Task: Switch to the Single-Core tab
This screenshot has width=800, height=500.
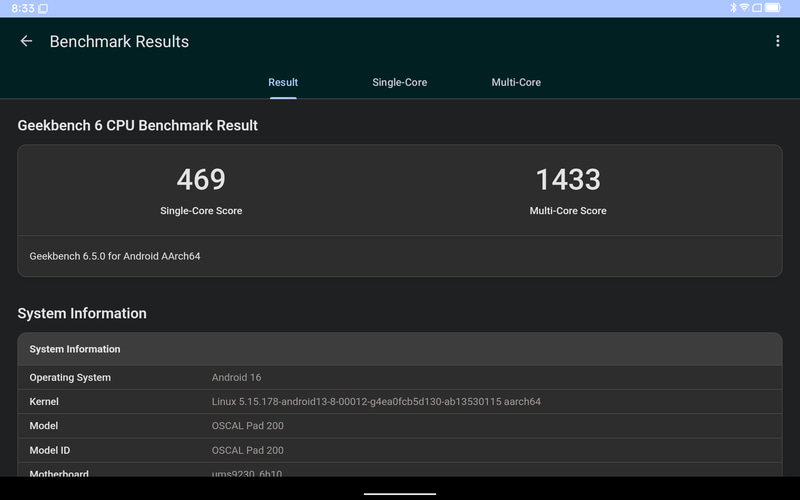Action: [x=399, y=82]
